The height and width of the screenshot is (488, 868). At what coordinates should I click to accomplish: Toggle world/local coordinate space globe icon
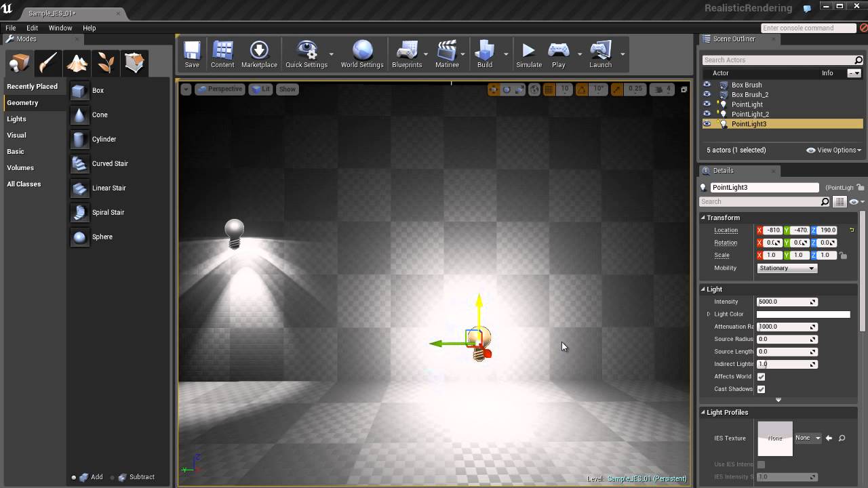click(534, 89)
